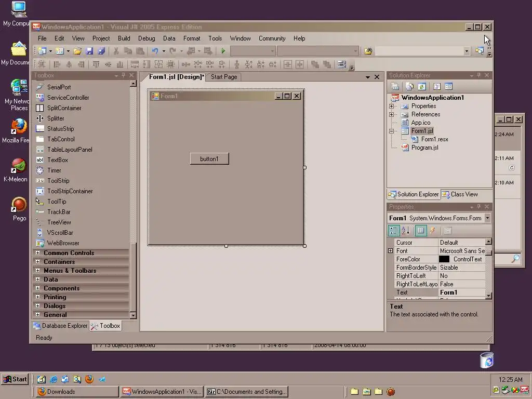Launch Firefox from the quick launch bar
This screenshot has height=399, width=532.
pos(89,379)
